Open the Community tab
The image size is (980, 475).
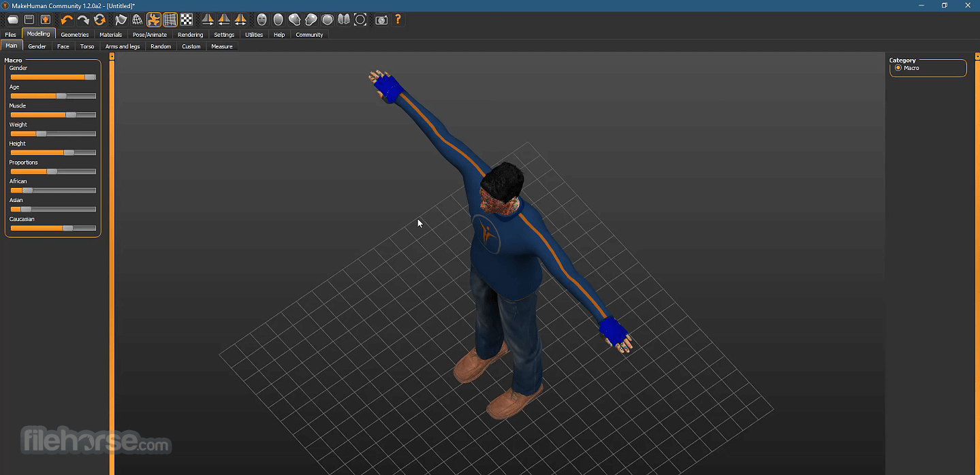[309, 35]
